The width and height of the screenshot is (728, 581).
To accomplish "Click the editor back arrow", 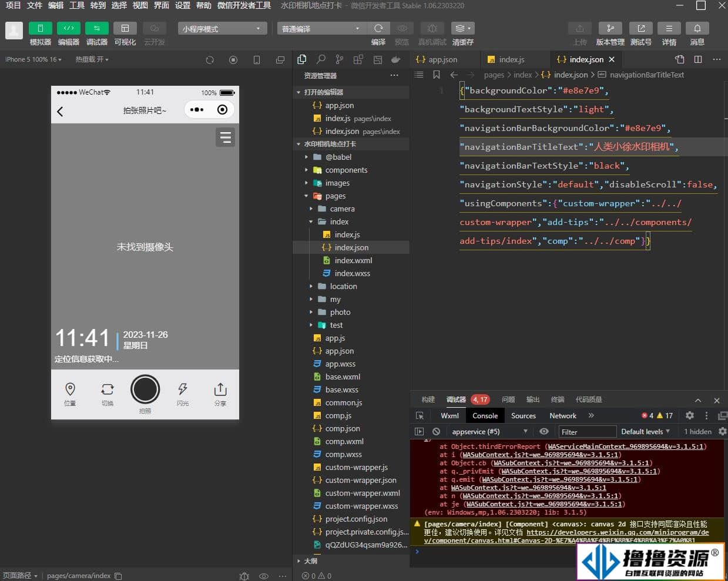I will pos(454,75).
